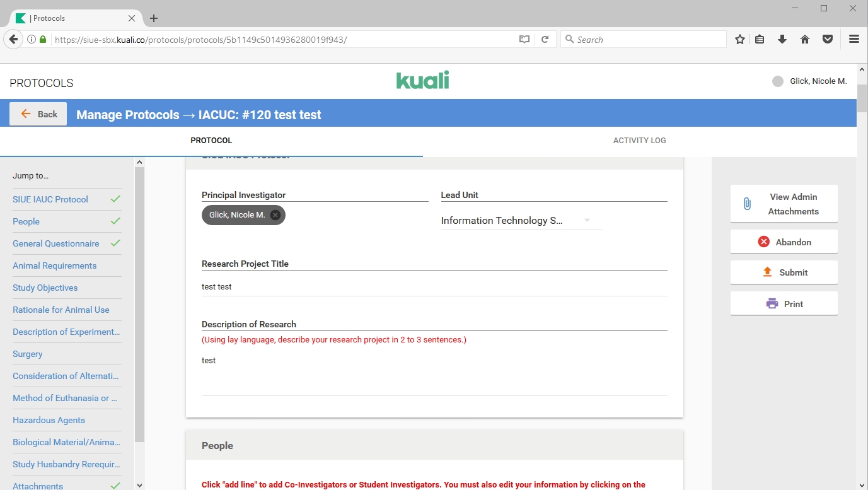Open the Firefox hamburger menu
The image size is (868, 490).
coord(854,39)
